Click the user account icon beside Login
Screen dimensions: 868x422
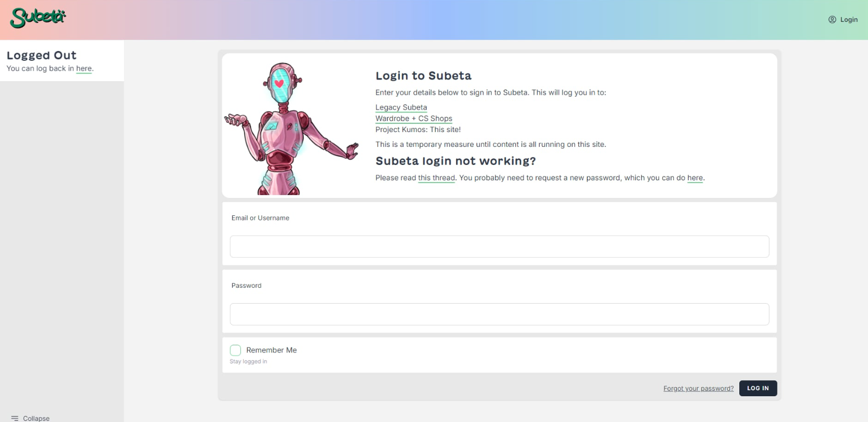pyautogui.click(x=832, y=20)
